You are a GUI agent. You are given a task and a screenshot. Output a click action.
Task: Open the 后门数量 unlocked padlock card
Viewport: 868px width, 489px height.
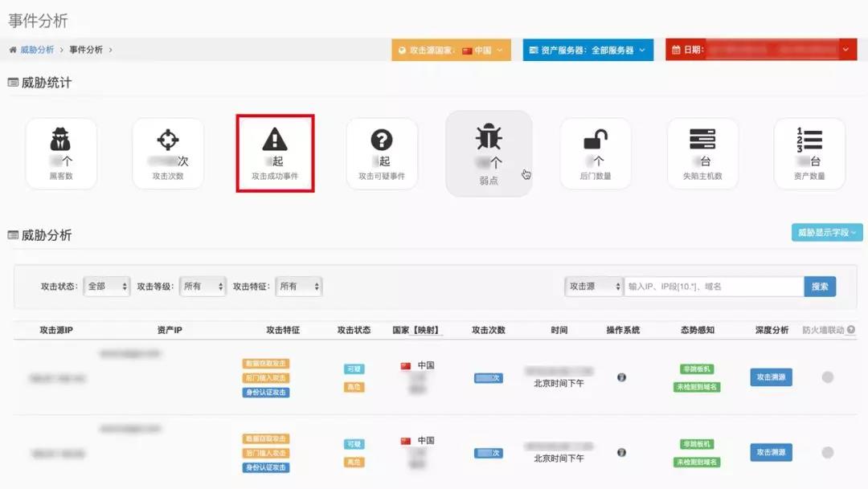(x=596, y=153)
